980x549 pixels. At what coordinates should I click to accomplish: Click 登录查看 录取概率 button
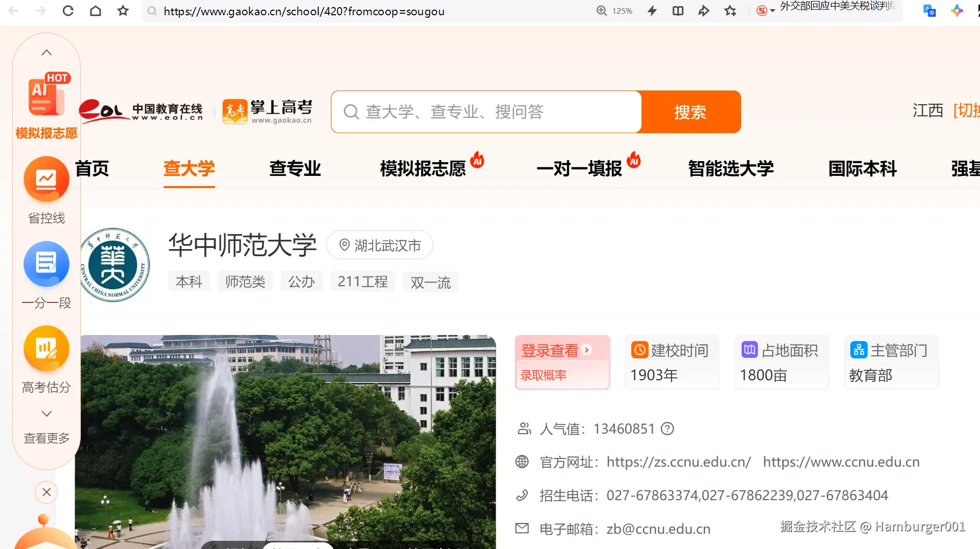pos(562,362)
